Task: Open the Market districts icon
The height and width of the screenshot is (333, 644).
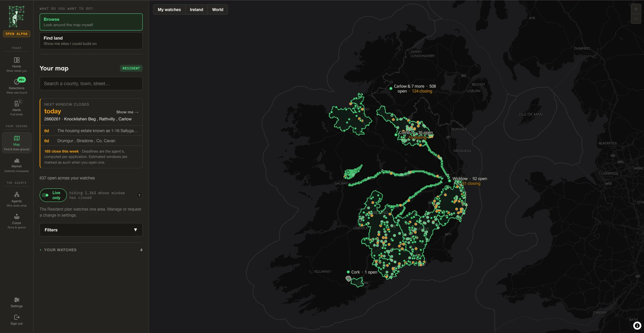Action: pos(16,165)
